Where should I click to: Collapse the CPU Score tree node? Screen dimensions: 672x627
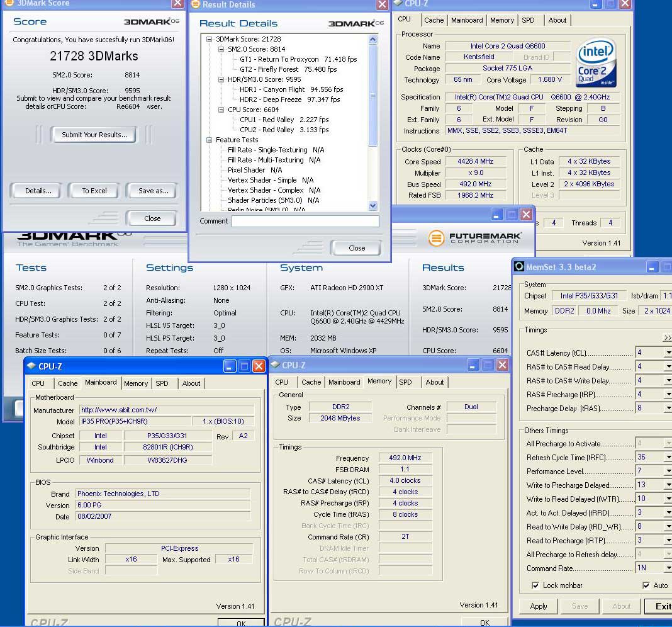pos(221,110)
